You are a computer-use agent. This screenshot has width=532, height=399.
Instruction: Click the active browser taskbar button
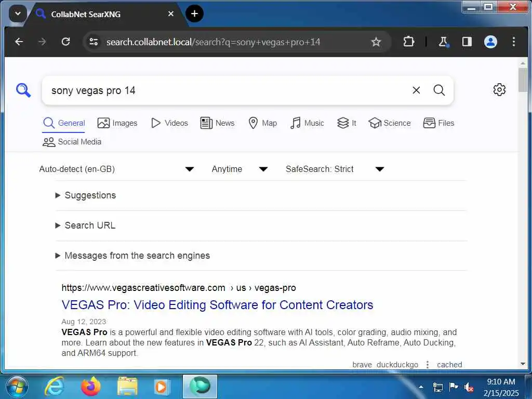(x=200, y=387)
